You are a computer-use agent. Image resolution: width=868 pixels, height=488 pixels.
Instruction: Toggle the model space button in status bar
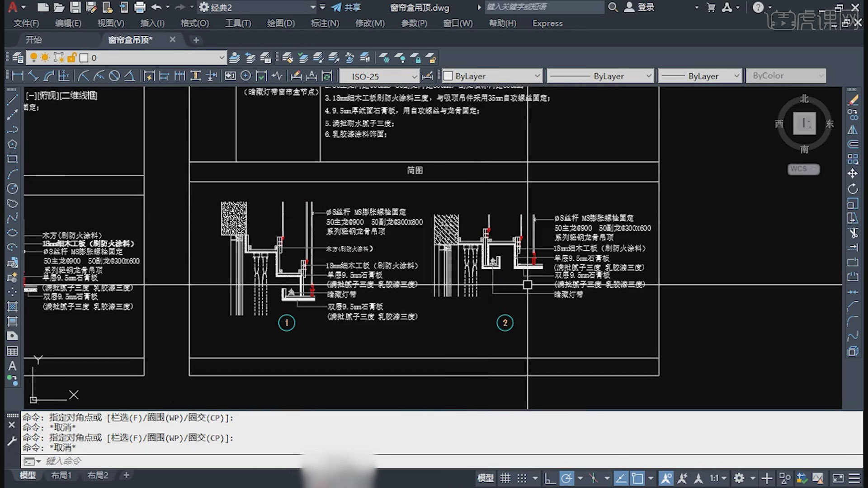tap(486, 478)
